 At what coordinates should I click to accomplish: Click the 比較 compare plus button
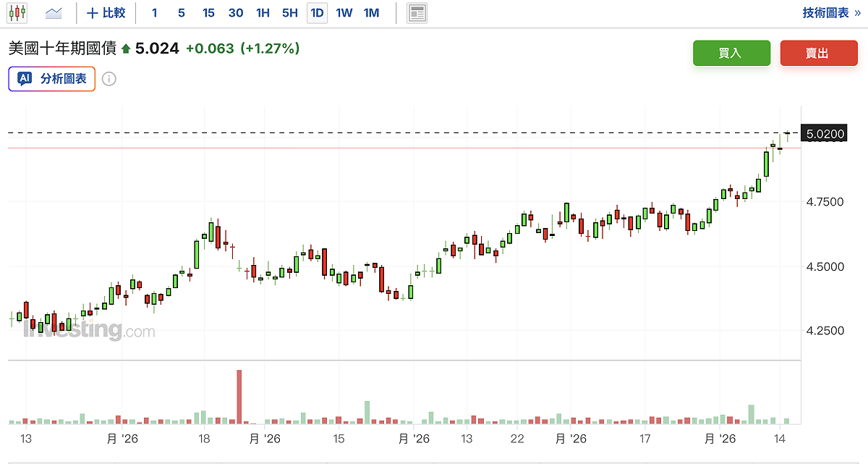pyautogui.click(x=106, y=13)
